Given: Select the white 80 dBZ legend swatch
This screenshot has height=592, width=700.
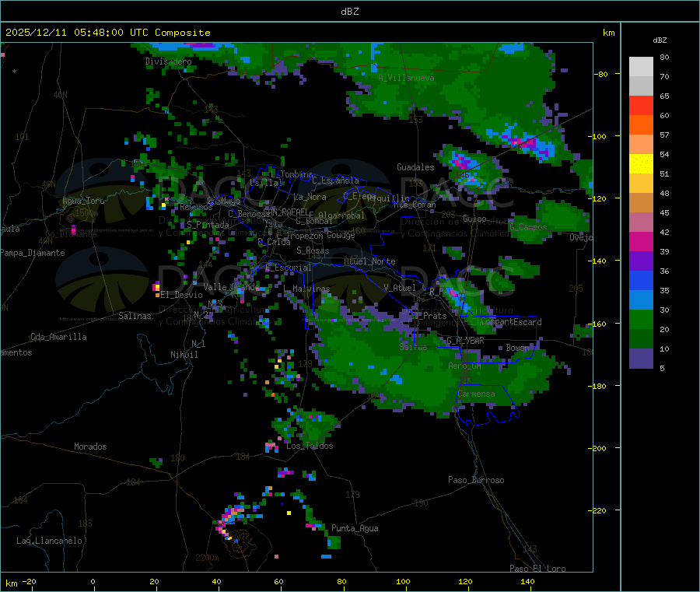Looking at the screenshot, I should [x=641, y=67].
